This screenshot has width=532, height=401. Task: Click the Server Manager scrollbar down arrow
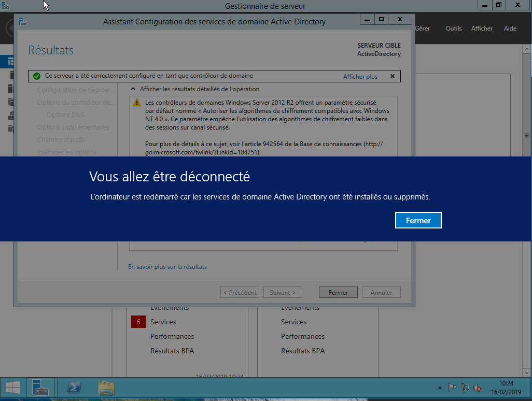tap(527, 373)
